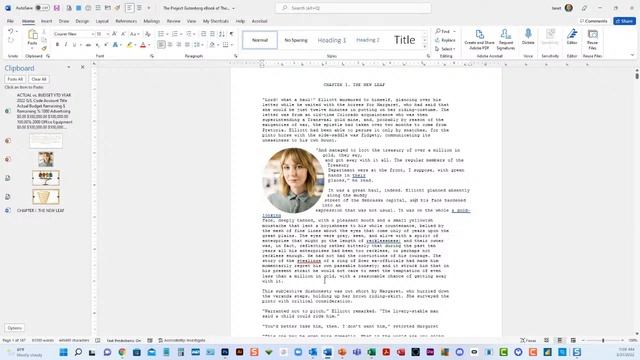Close the Clipboard pane
Image resolution: width=640 pixels, height=360 pixels.
click(x=82, y=67)
